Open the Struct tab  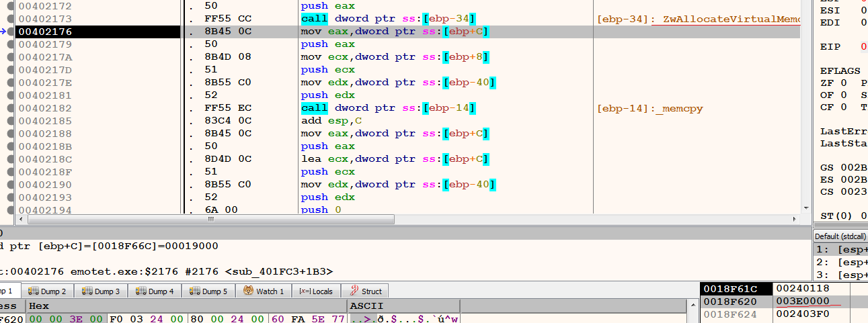point(364,291)
